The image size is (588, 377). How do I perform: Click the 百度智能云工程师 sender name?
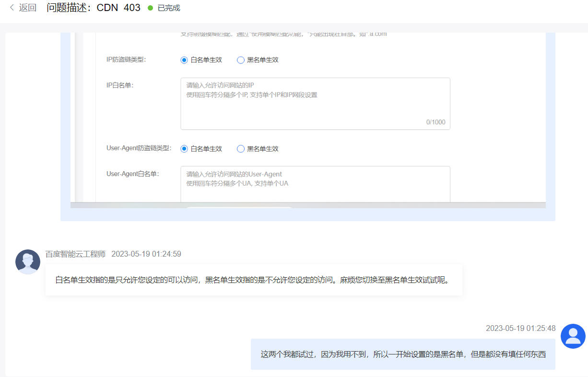pos(75,254)
